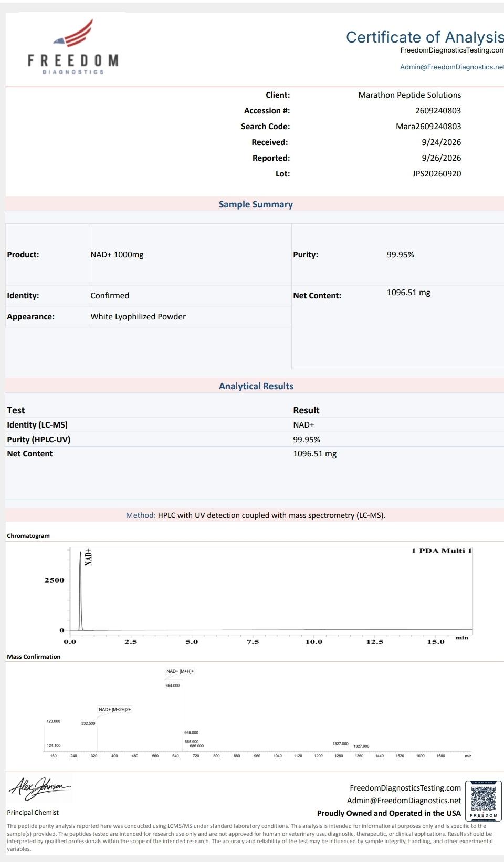Screen dimensions: 504x862
Task: Click the NAD+ [M+2H]2+ peak label
Action: coord(115,710)
